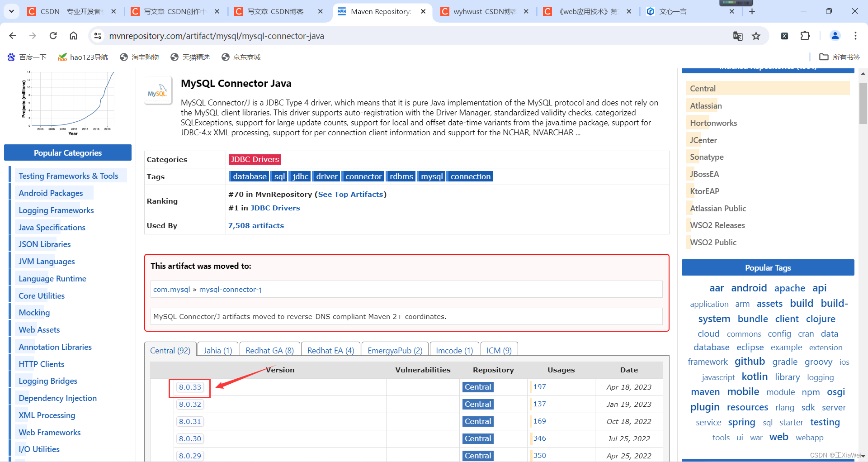This screenshot has height=462, width=868.
Task: Click the forward navigation arrow
Action: point(33,36)
